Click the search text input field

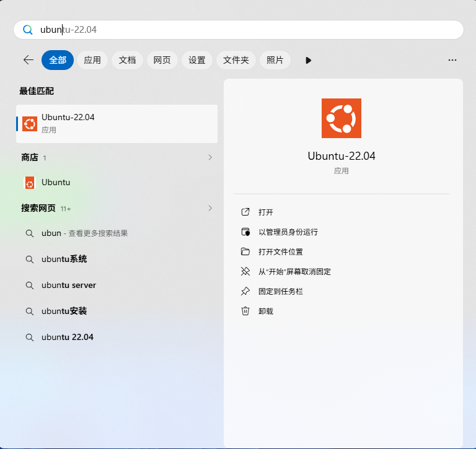click(248, 30)
